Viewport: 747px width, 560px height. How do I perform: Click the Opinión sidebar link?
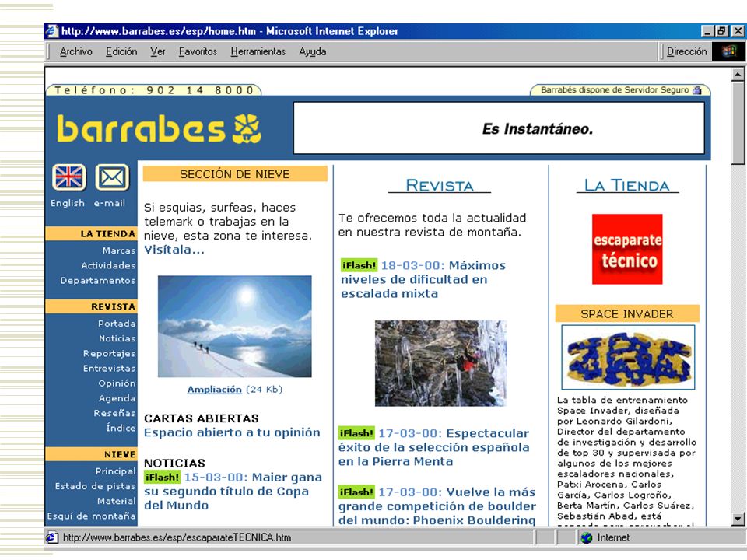click(x=117, y=383)
